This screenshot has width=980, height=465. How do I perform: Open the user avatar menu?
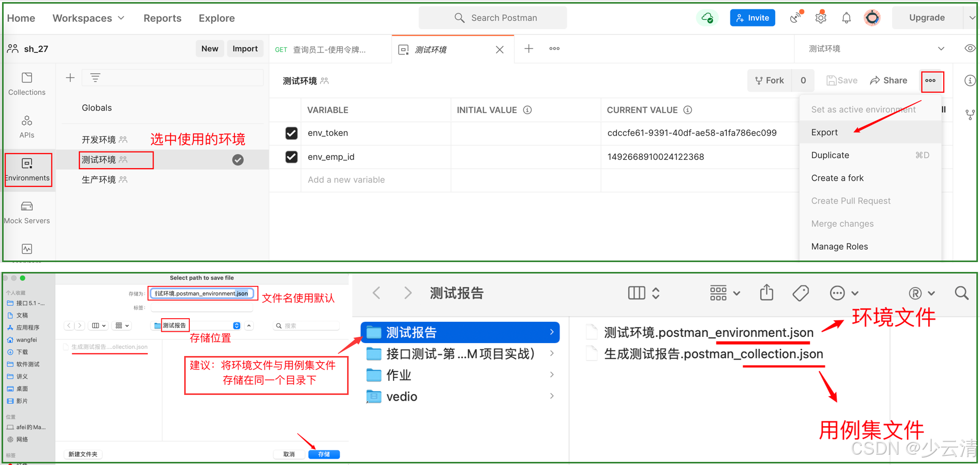[872, 18]
